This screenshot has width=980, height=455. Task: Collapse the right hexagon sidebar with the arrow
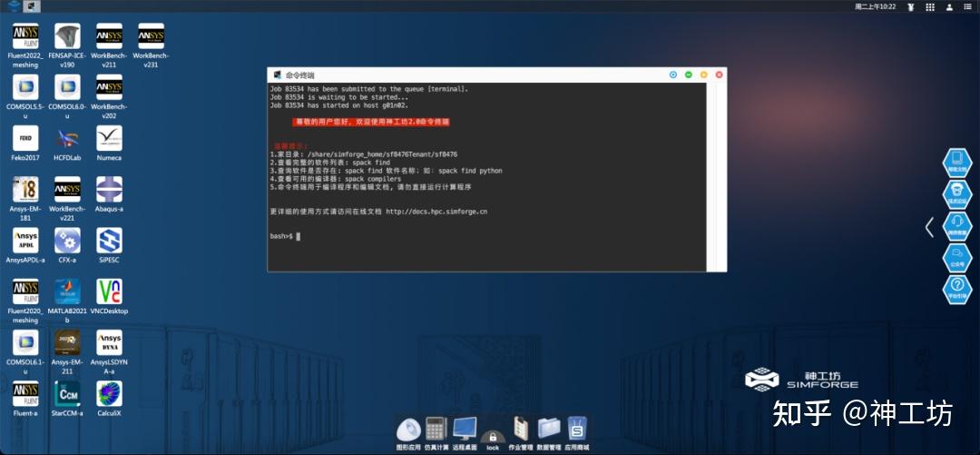929,226
